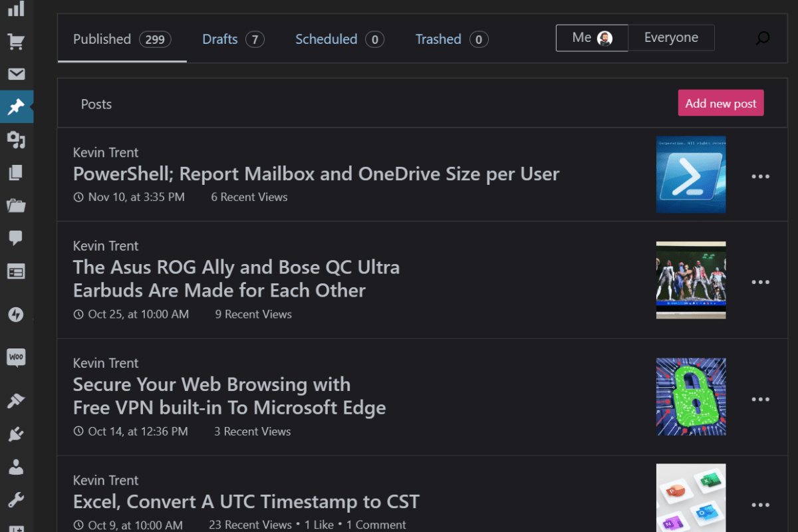
Task: Switch author filter to Everyone
Action: [671, 38]
